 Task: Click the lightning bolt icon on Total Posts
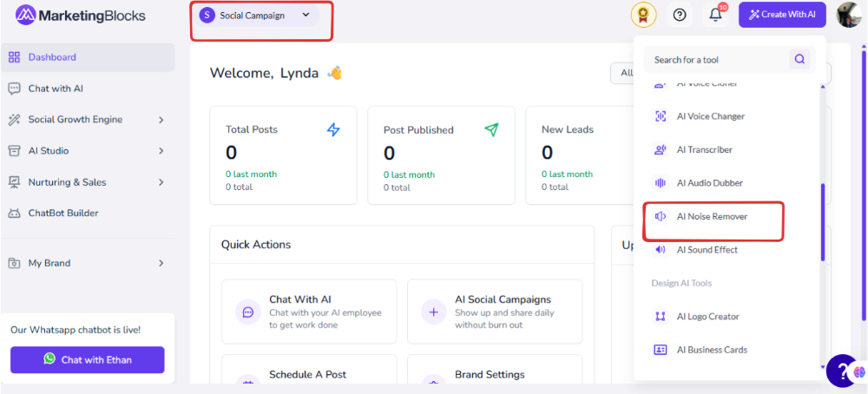333,129
